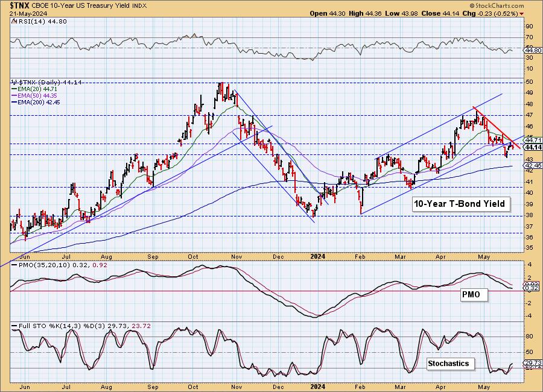Screen dimensions: 543x392
Task: Click the 50 level on price axis
Action: point(530,82)
